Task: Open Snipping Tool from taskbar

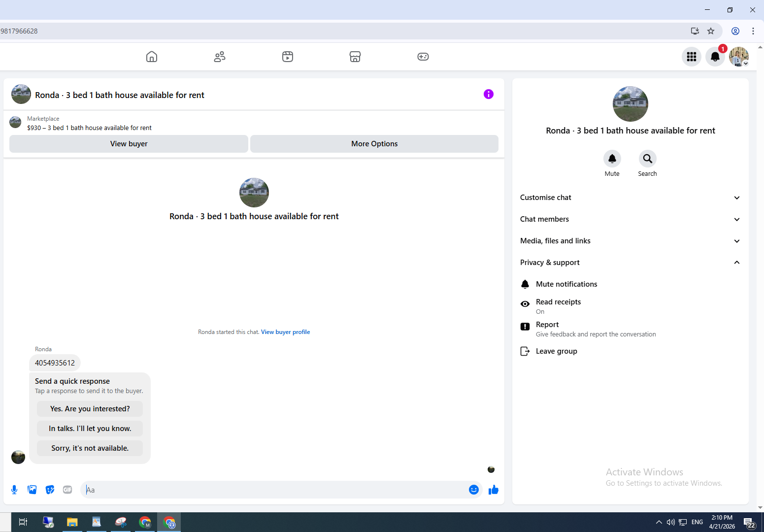Action: point(121,522)
